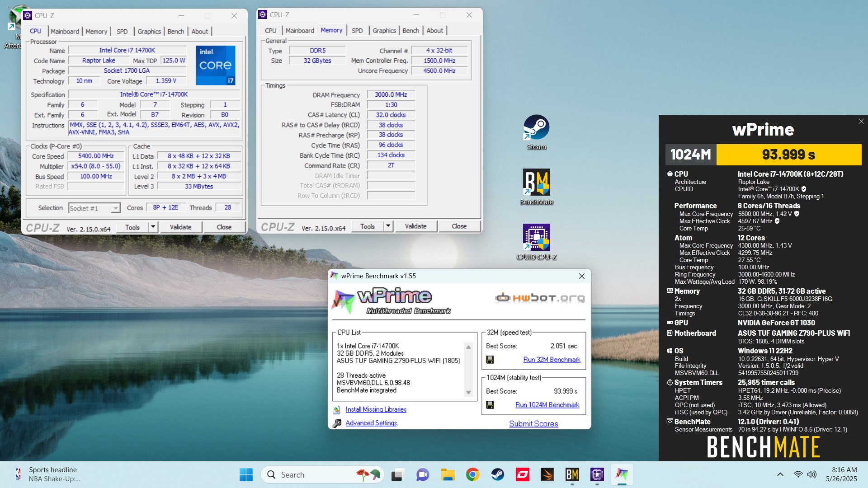Launch Google Chrome from the taskbar

tap(472, 474)
